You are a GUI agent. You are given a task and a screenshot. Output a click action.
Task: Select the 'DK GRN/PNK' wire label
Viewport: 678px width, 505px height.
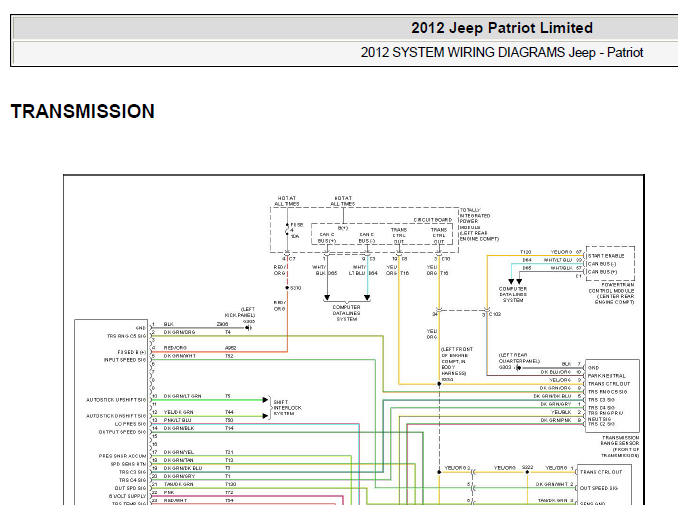pos(556,420)
